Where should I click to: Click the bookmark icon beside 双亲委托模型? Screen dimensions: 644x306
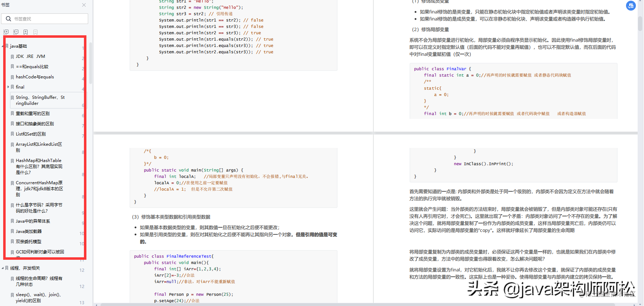pos(12,242)
